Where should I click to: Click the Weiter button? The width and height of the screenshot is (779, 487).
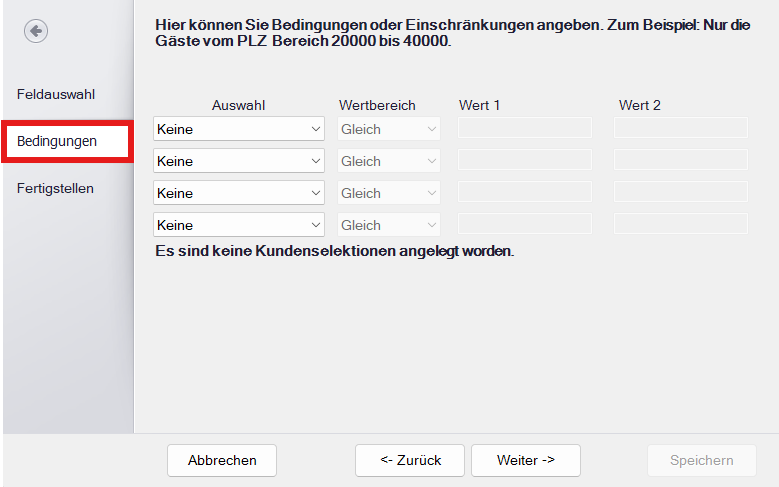tap(526, 460)
